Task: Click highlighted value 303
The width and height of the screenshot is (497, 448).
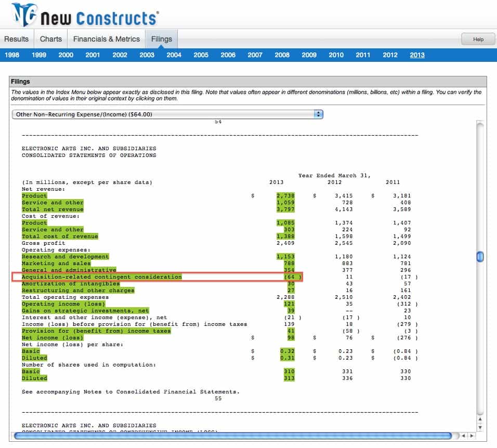Action: tap(290, 230)
